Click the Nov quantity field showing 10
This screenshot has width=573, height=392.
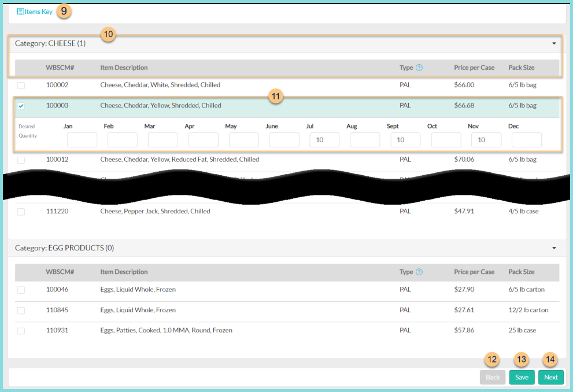tap(486, 139)
